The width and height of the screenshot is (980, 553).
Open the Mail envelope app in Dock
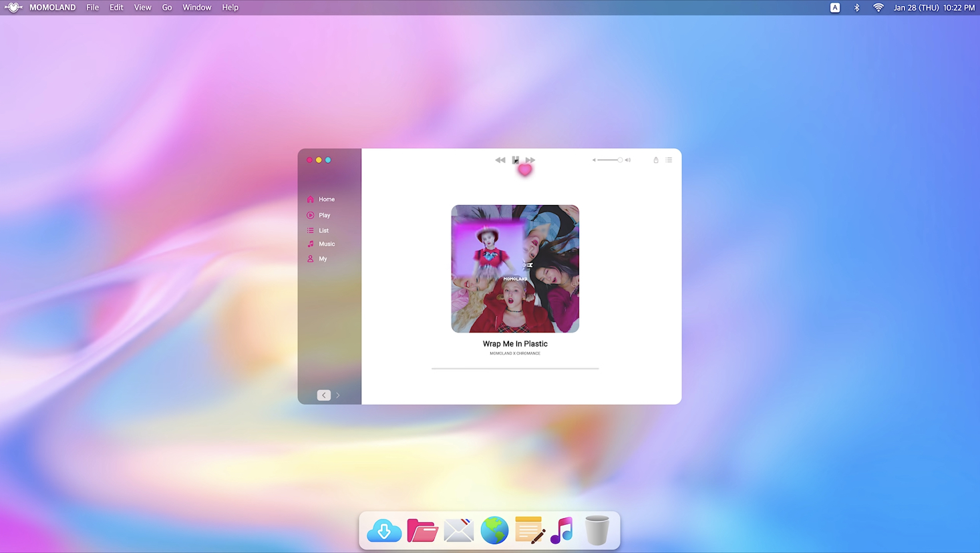[x=459, y=530]
